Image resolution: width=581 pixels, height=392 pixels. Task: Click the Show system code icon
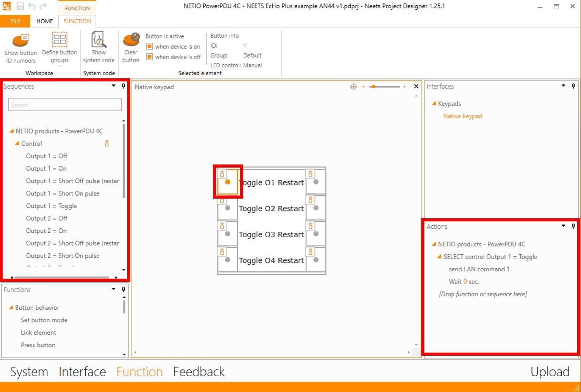[99, 39]
